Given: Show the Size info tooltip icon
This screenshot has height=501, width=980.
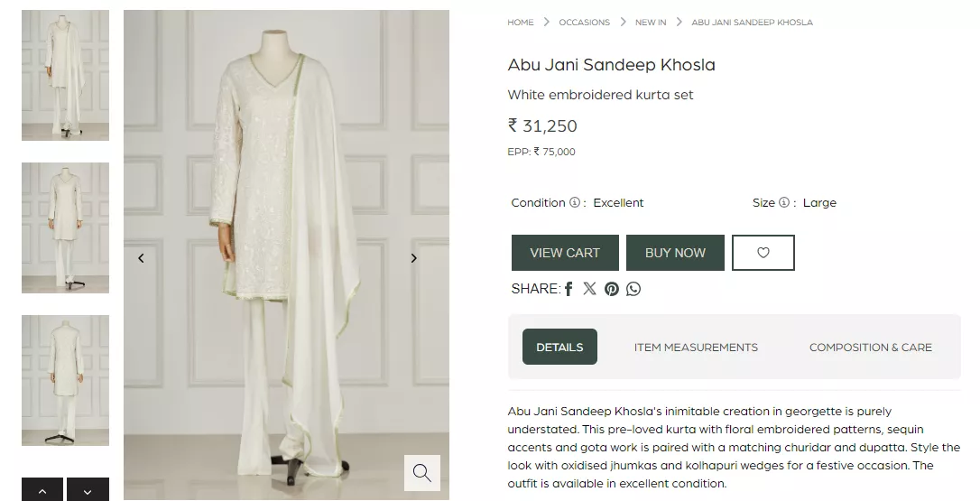Looking at the screenshot, I should point(784,202).
